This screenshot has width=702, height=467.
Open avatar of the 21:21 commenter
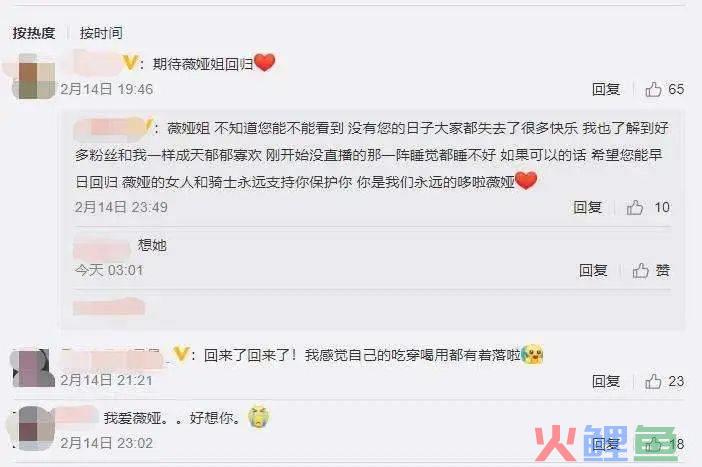(x=32, y=368)
